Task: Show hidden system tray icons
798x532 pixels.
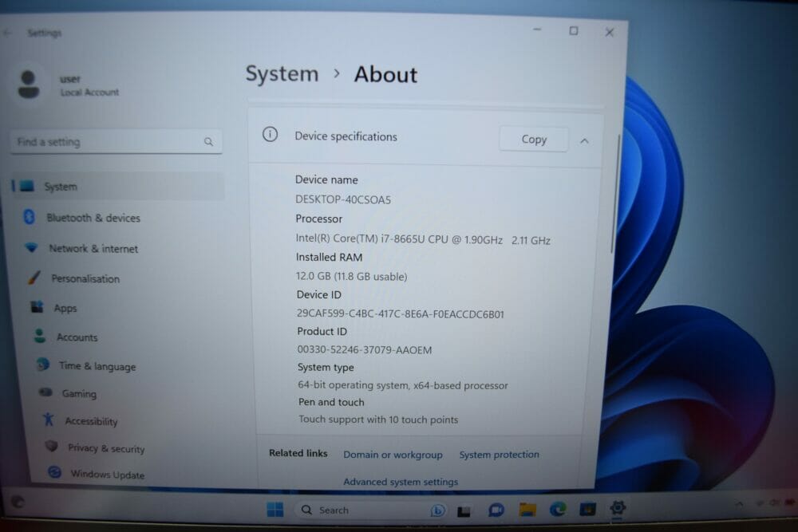Action: [x=739, y=503]
